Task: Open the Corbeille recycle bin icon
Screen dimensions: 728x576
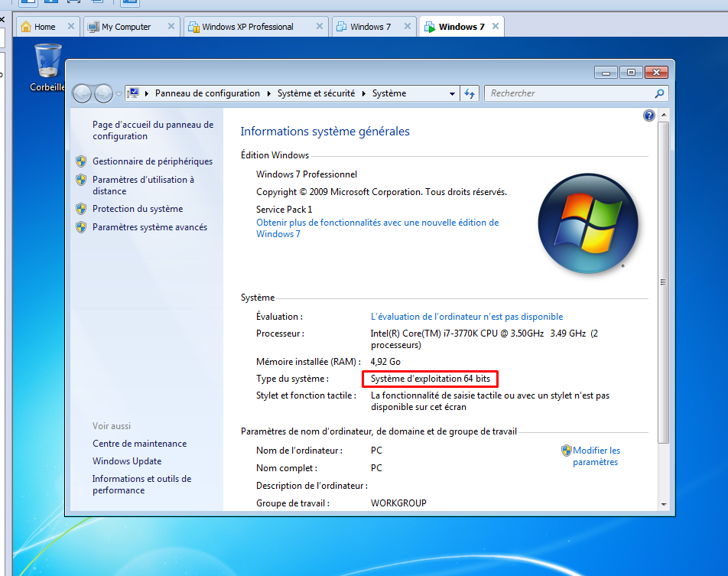Action: pyautogui.click(x=48, y=67)
